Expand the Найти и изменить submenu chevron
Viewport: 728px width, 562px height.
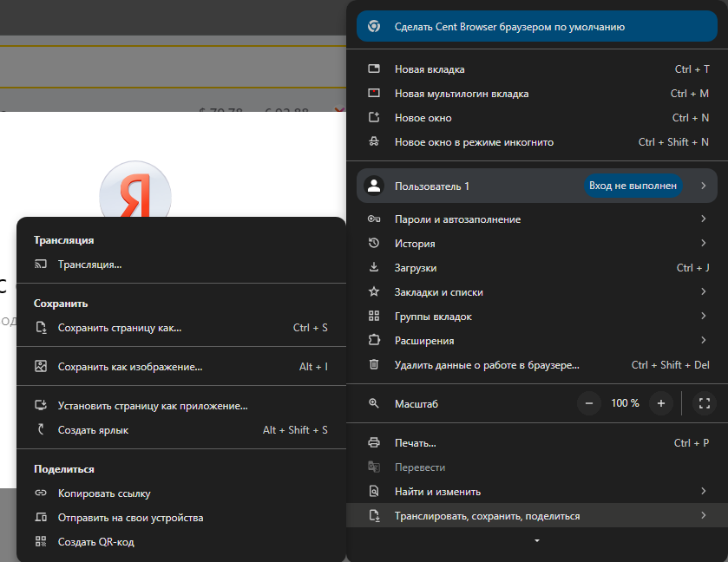click(703, 492)
